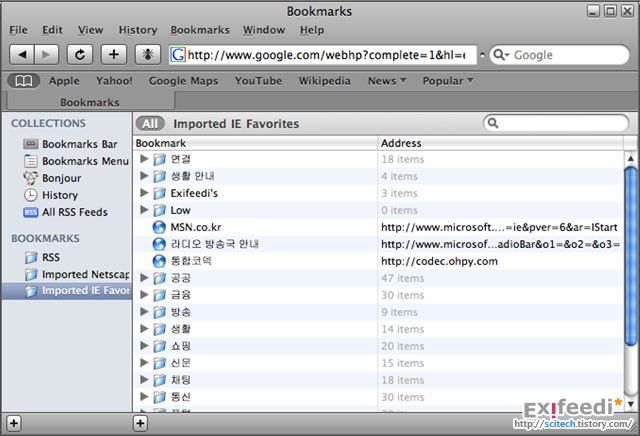Viewport: 640px width, 436px height.
Task: Expand the 공공 folder
Action: (144, 278)
